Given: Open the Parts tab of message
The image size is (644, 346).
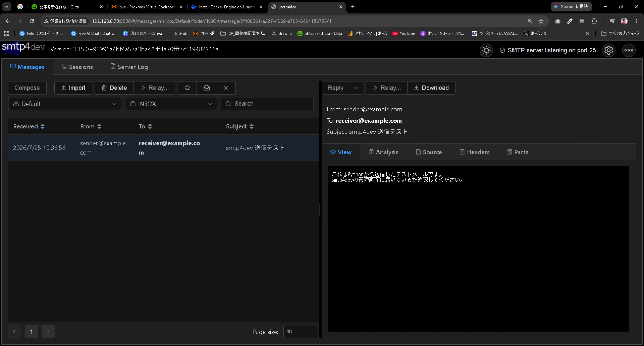Looking at the screenshot, I should (x=518, y=152).
